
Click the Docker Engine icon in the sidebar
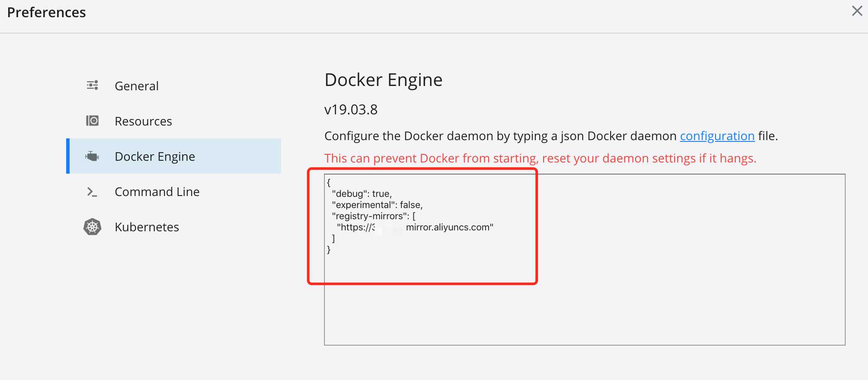tap(92, 156)
